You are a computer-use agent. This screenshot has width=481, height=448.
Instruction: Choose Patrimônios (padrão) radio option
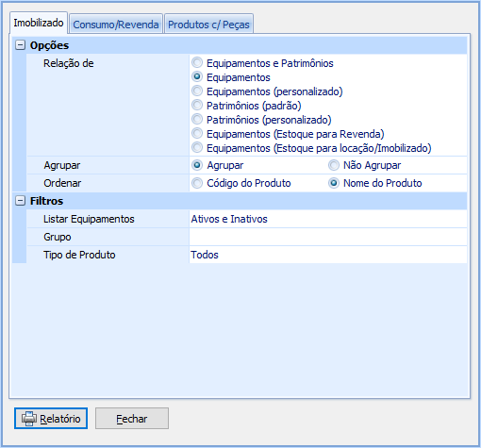pos(197,106)
